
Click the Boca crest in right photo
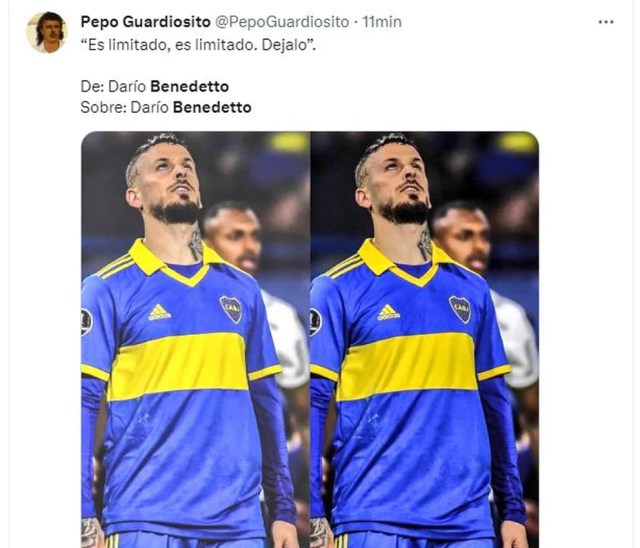[x=460, y=309]
